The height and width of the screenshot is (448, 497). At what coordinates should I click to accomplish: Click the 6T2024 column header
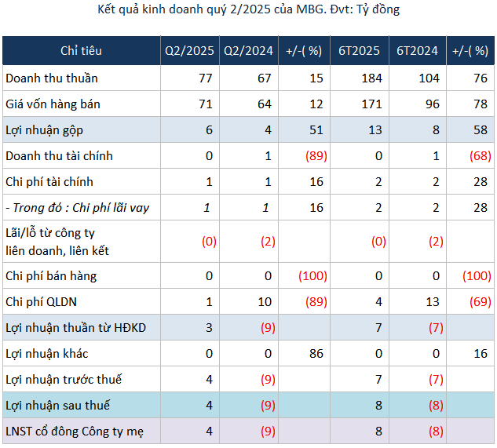click(x=417, y=51)
